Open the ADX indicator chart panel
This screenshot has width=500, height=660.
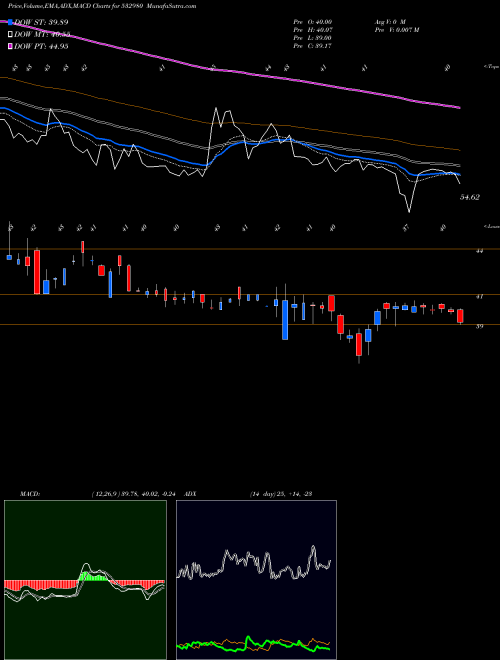point(256,580)
